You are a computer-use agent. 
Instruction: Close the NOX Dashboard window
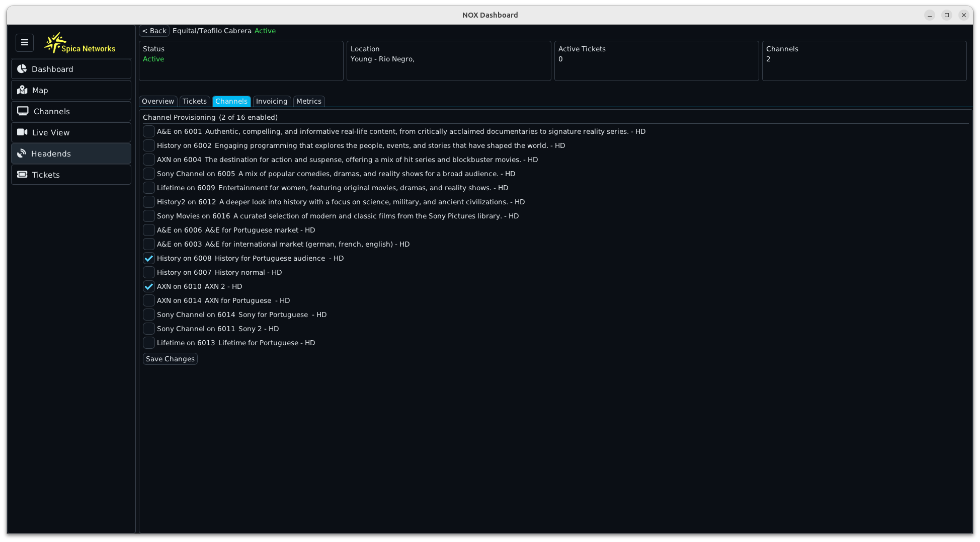point(964,15)
